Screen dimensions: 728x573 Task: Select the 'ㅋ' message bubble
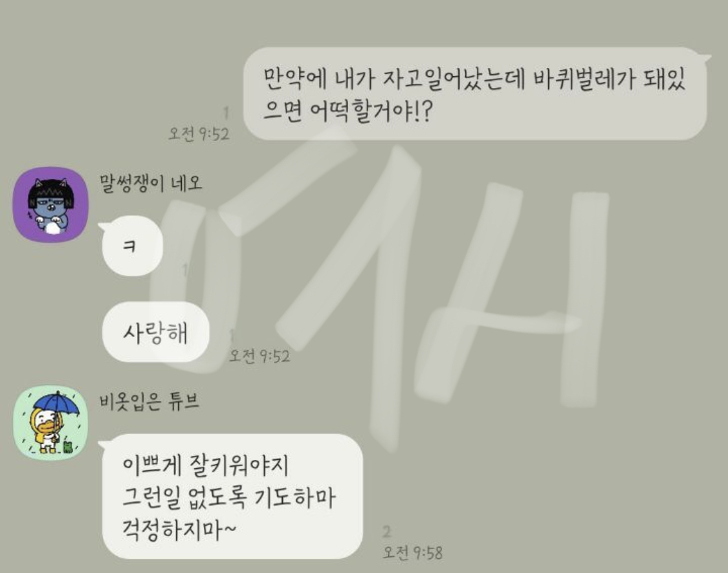[x=132, y=246]
